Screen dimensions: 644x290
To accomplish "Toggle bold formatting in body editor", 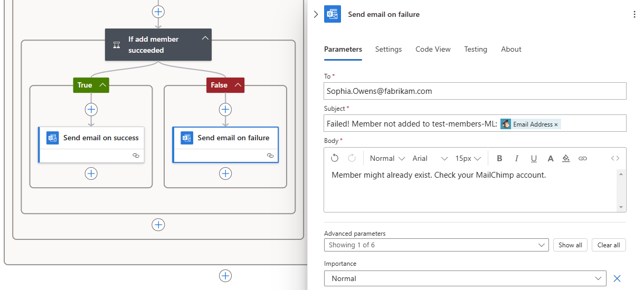I will pyautogui.click(x=500, y=158).
